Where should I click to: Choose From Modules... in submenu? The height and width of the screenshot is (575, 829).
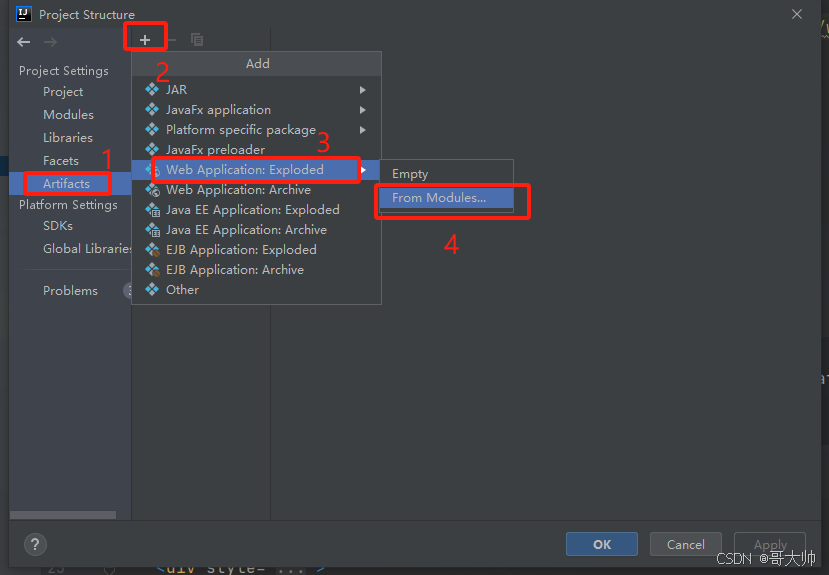point(446,198)
